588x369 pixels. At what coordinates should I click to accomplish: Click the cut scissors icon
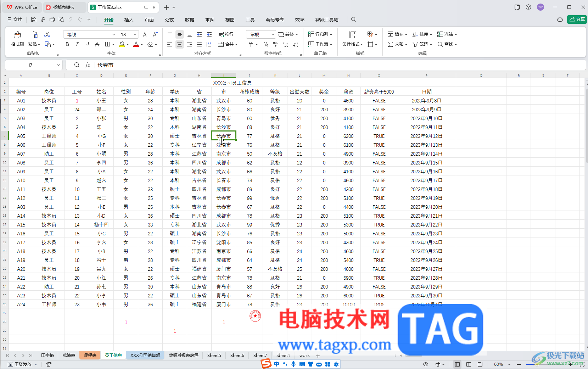tap(47, 34)
